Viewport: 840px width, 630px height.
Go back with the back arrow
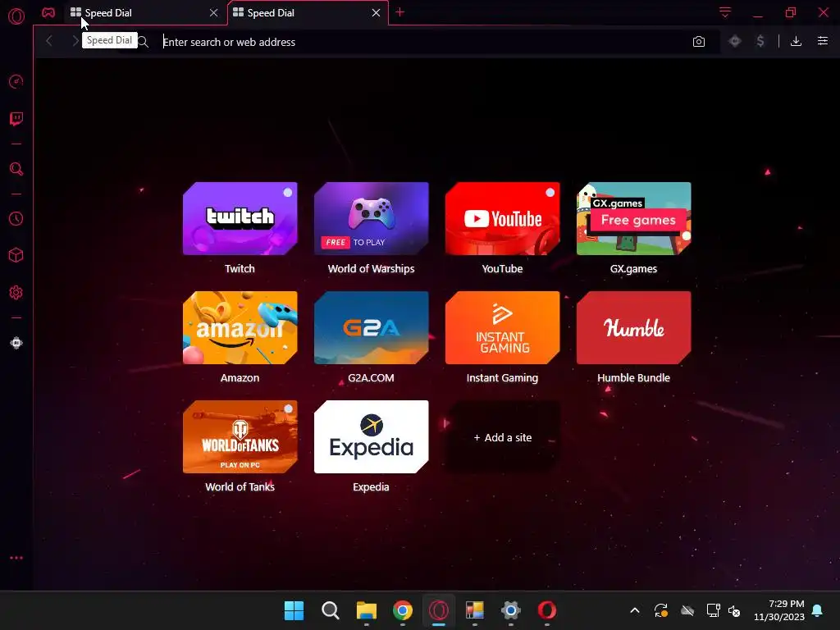click(x=49, y=41)
